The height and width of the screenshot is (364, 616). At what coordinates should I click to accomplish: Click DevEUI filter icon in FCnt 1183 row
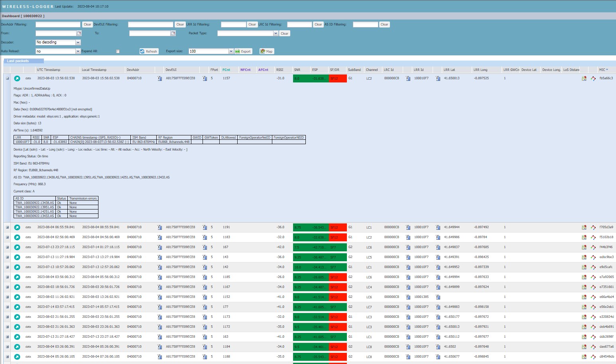(205, 237)
